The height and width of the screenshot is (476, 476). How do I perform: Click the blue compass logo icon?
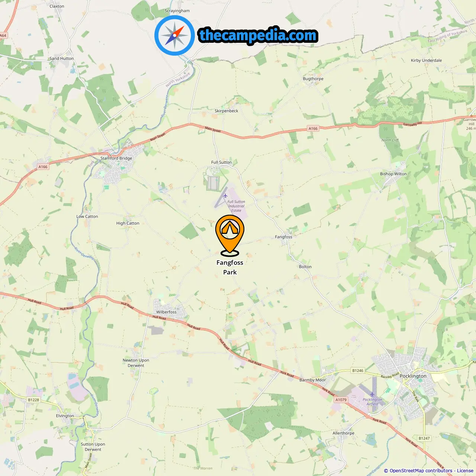click(174, 36)
